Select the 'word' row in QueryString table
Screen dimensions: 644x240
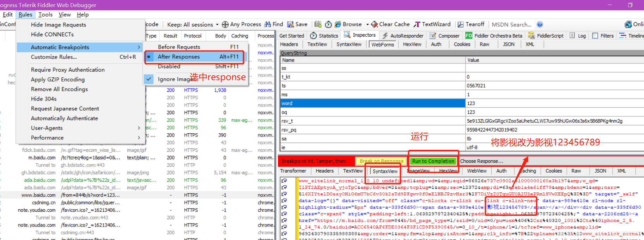point(462,103)
